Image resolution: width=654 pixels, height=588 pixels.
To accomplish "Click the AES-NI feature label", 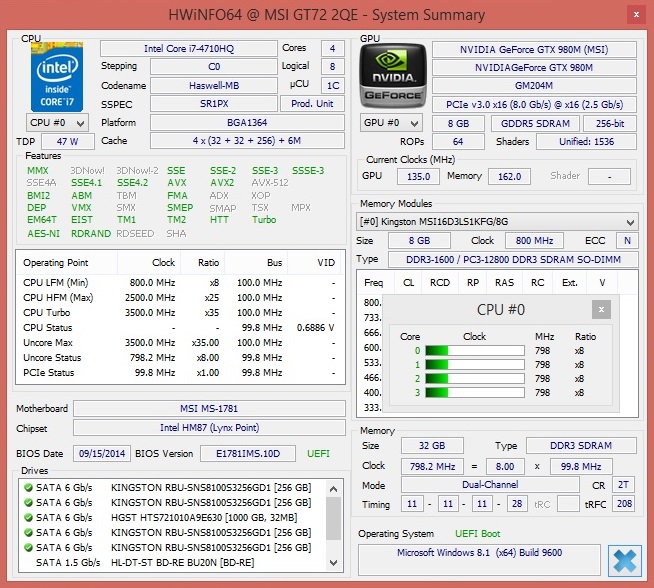I will click(43, 234).
